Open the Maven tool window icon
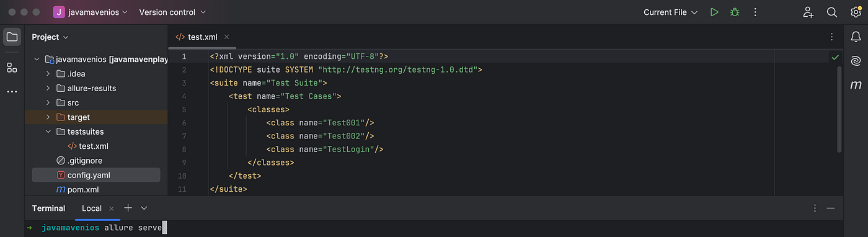This screenshot has width=868, height=237. [x=856, y=84]
